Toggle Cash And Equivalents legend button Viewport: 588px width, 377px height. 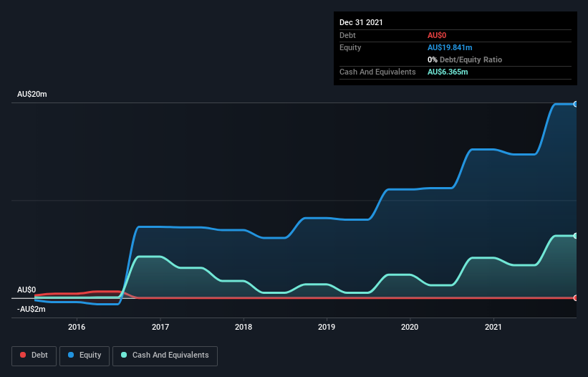coord(165,355)
